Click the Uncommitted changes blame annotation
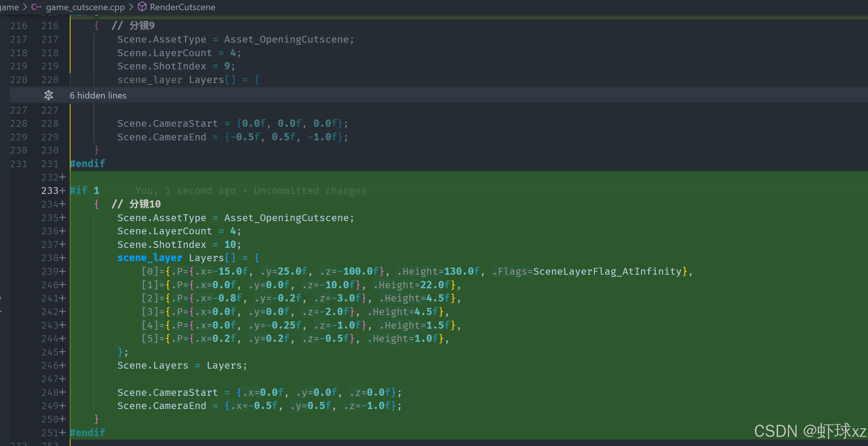Viewport: 868px width, 446px height. click(x=310, y=191)
